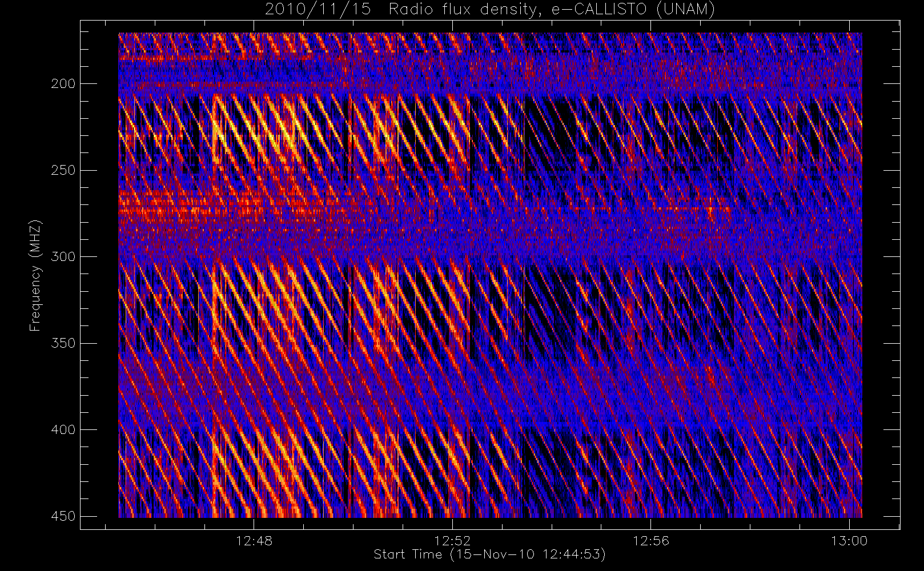The width and height of the screenshot is (924, 571).
Task: Click the 'Frequency (MHZ)' axis label
Action: click(x=35, y=275)
